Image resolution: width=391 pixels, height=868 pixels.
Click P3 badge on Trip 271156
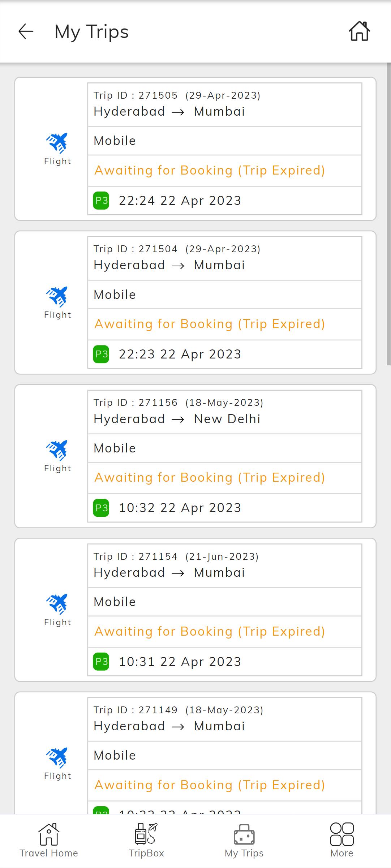pyautogui.click(x=101, y=508)
